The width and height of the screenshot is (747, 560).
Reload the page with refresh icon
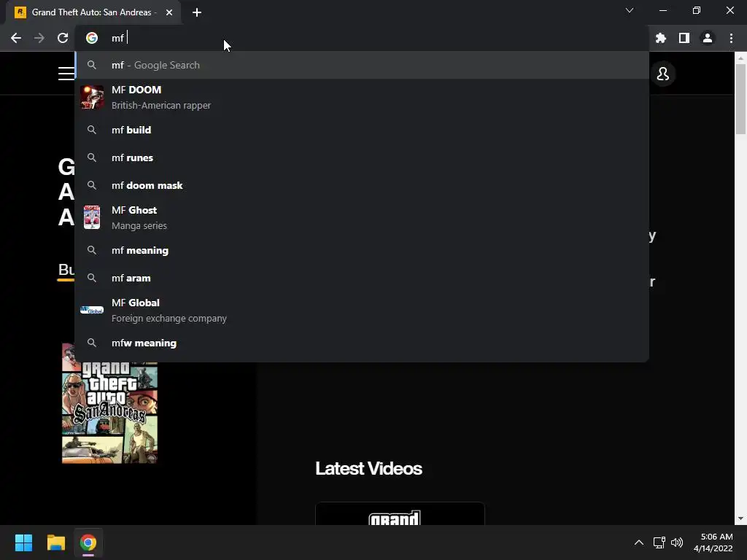pos(63,38)
